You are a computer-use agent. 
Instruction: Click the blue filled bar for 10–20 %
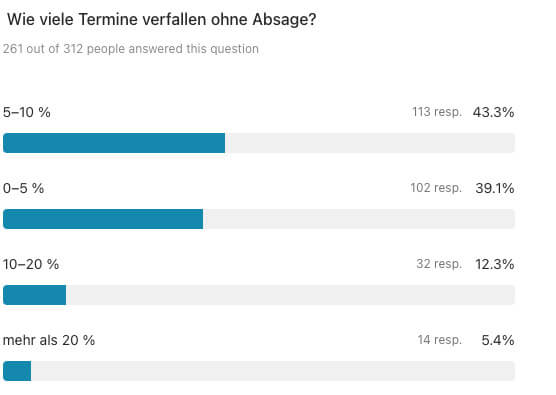coord(34,295)
